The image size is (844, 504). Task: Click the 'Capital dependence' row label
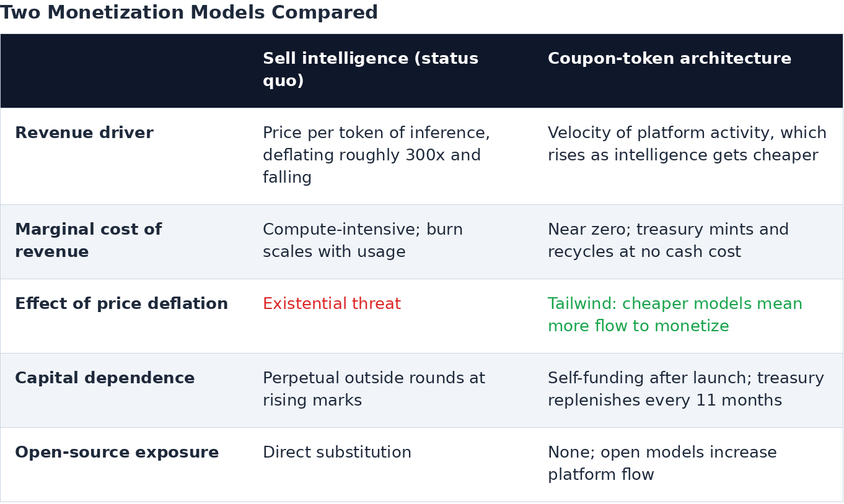click(x=105, y=378)
